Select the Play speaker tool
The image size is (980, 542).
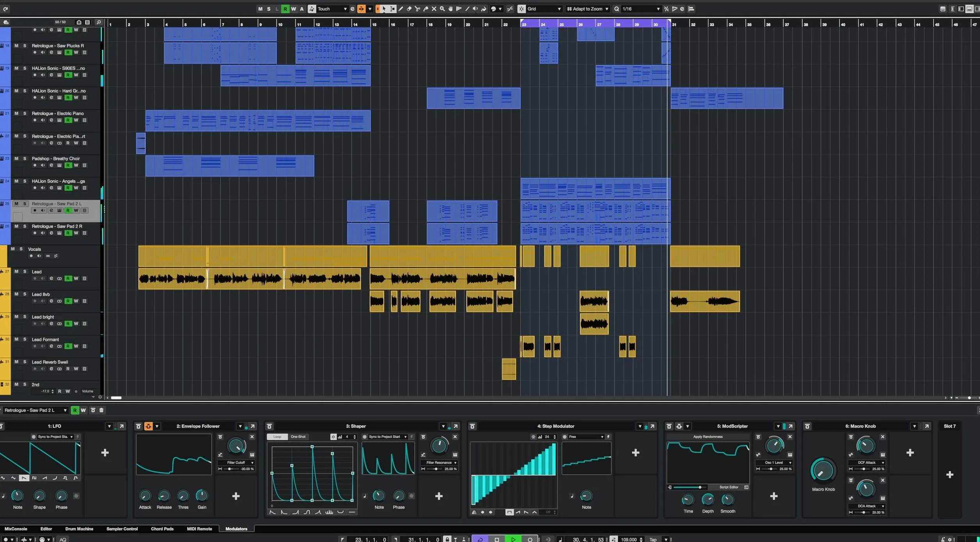click(x=475, y=9)
